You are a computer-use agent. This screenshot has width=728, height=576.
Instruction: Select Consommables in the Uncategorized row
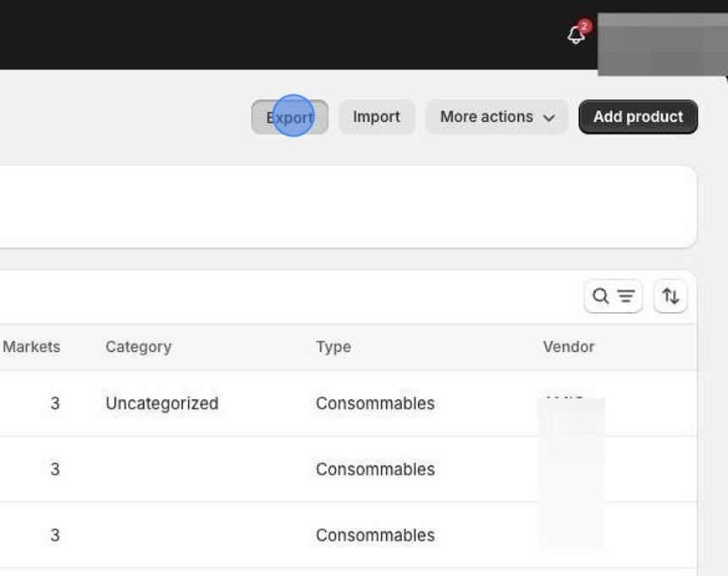coord(375,403)
